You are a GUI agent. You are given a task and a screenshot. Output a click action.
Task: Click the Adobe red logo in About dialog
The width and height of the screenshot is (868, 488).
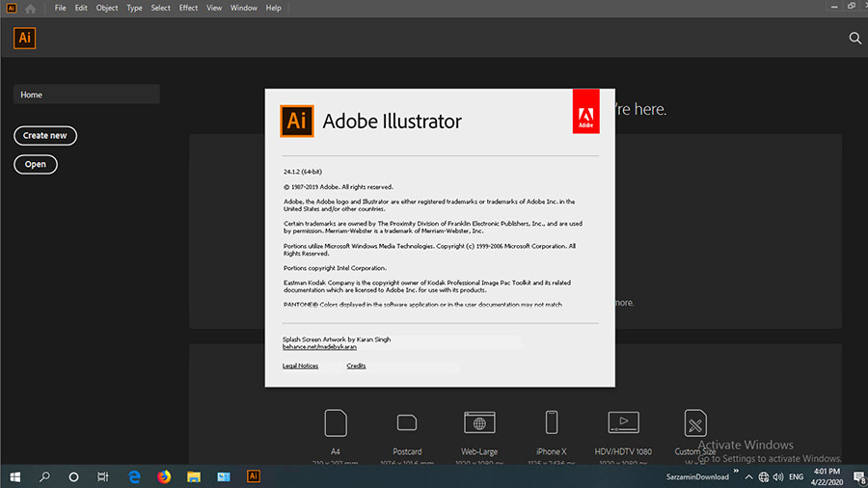coord(585,111)
